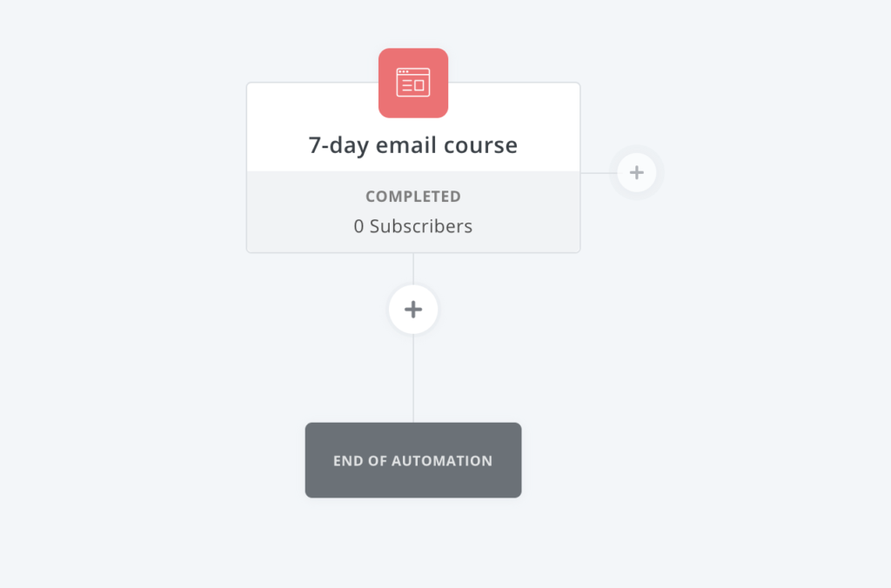Click the gray stats section of the card
The height and width of the screenshot is (588, 891).
click(x=413, y=211)
